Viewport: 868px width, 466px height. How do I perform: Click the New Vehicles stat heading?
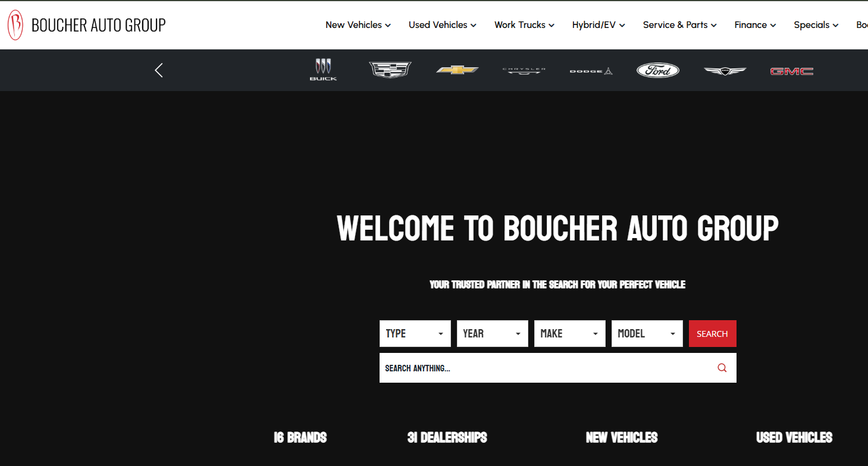(x=622, y=437)
